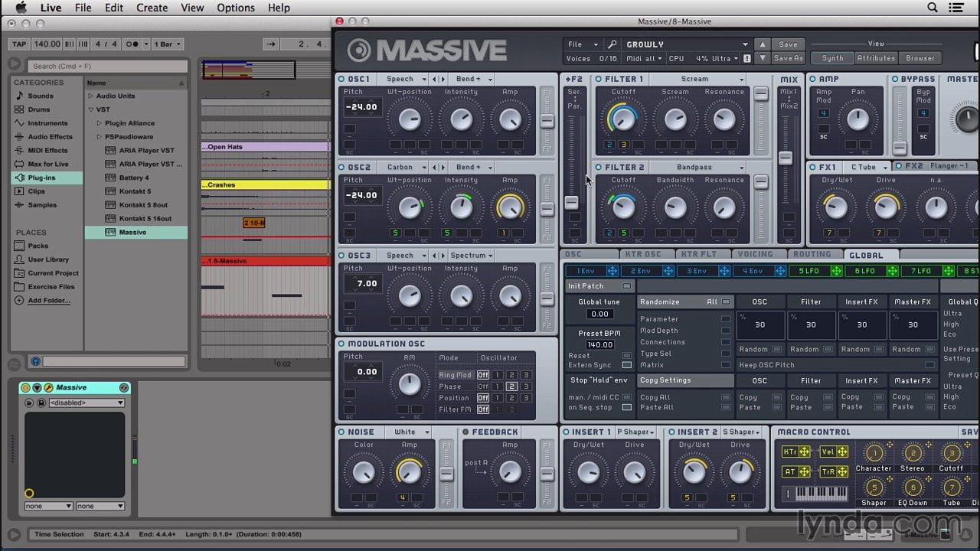
Task: Select the Instruments category in Live browser
Action: click(47, 123)
